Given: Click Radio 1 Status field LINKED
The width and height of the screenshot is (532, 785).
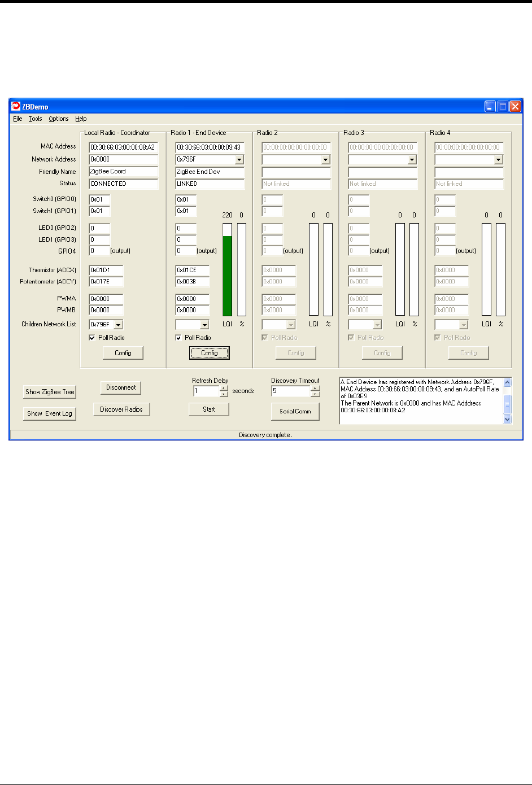Looking at the screenshot, I should [210, 184].
